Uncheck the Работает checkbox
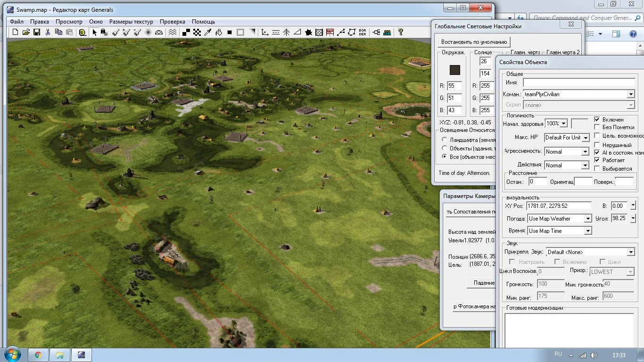 pos(597,160)
